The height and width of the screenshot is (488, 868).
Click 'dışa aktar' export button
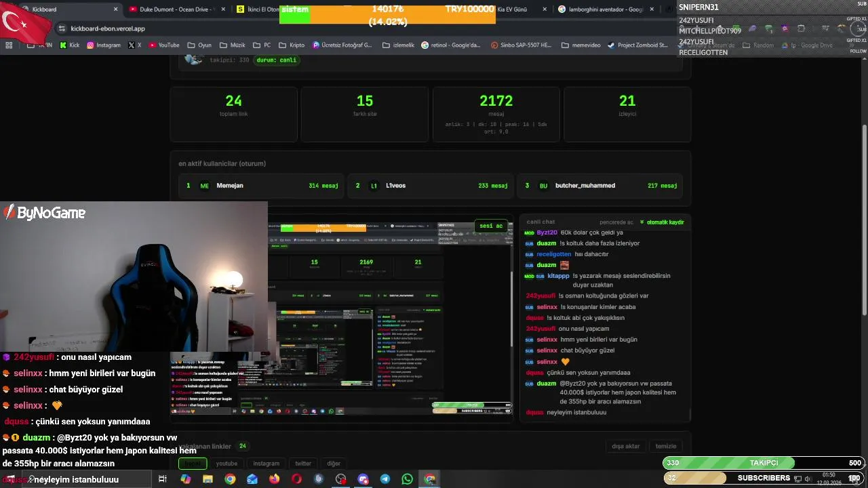(625, 446)
